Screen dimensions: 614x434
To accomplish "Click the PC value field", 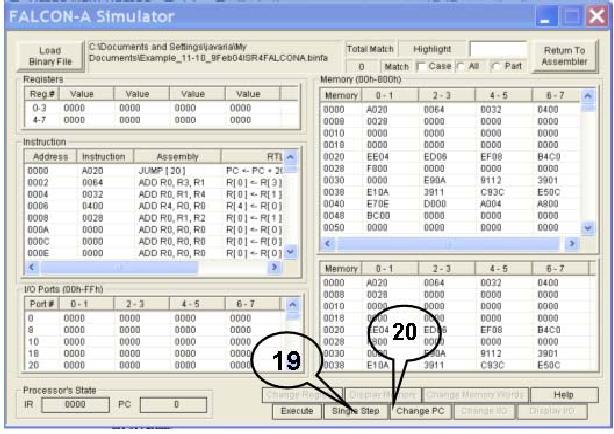I will pos(173,405).
